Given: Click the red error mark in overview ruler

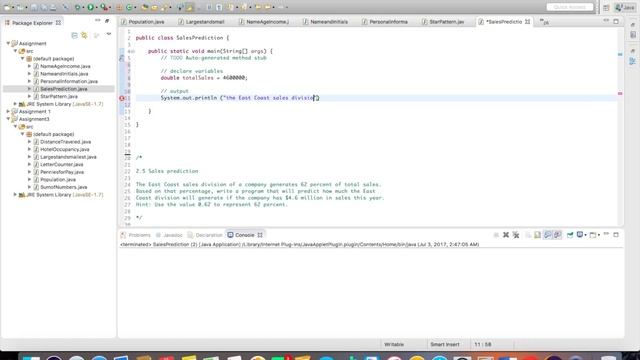Looking at the screenshot, I should pyautogui.click(x=620, y=93).
